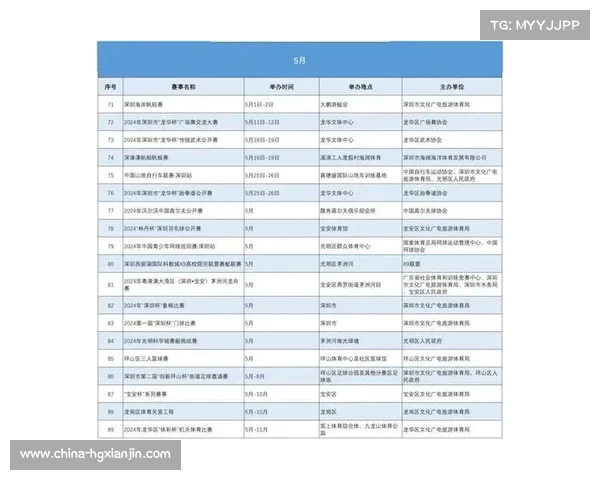Select the 序号 column header
This screenshot has height=480, width=600.
pyautogui.click(x=110, y=87)
